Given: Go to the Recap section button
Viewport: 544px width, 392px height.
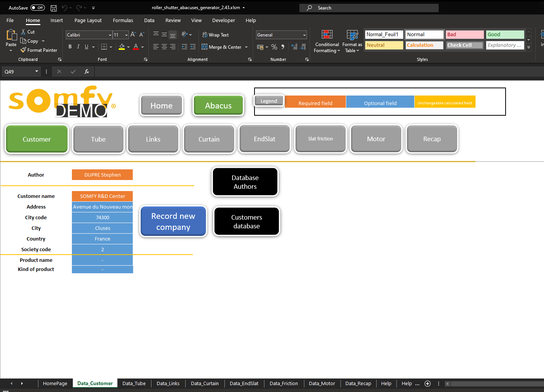Looking at the screenshot, I should click(432, 139).
